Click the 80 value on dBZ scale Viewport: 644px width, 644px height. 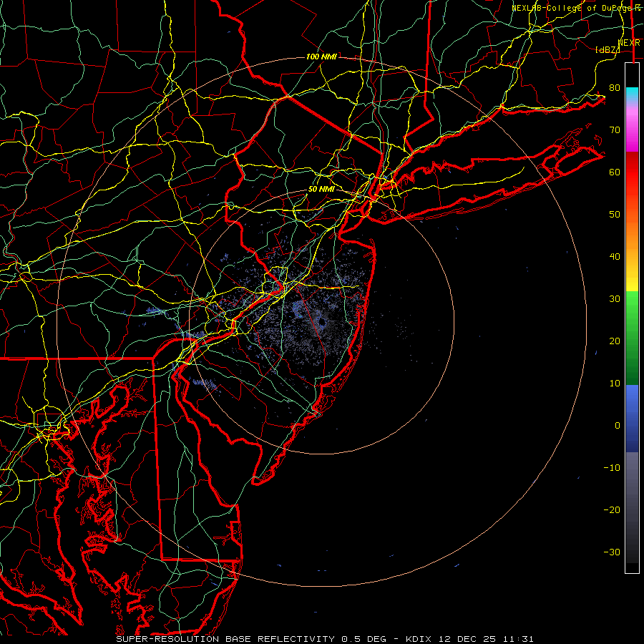pos(615,88)
